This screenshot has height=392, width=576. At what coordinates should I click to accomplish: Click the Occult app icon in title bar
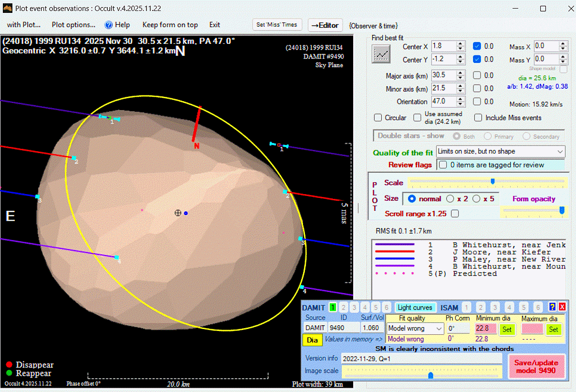[8, 8]
